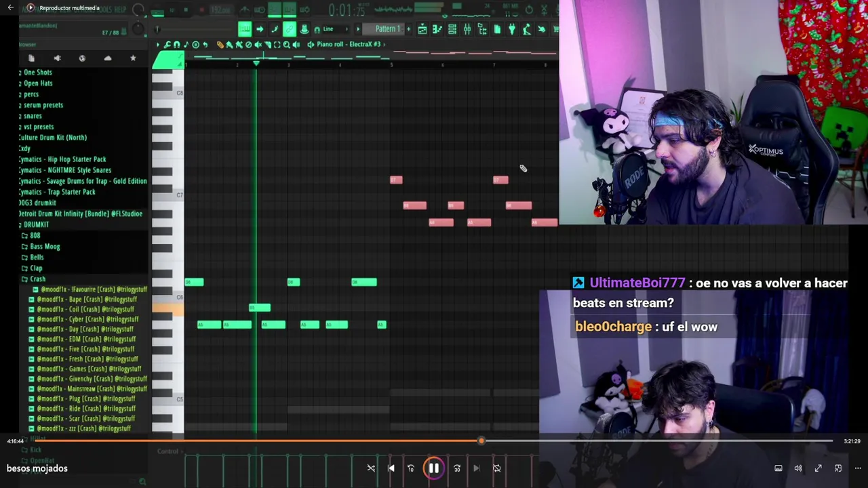The image size is (868, 488).
Task: Open the Channel rack from FL toolbar
Action: (452, 29)
